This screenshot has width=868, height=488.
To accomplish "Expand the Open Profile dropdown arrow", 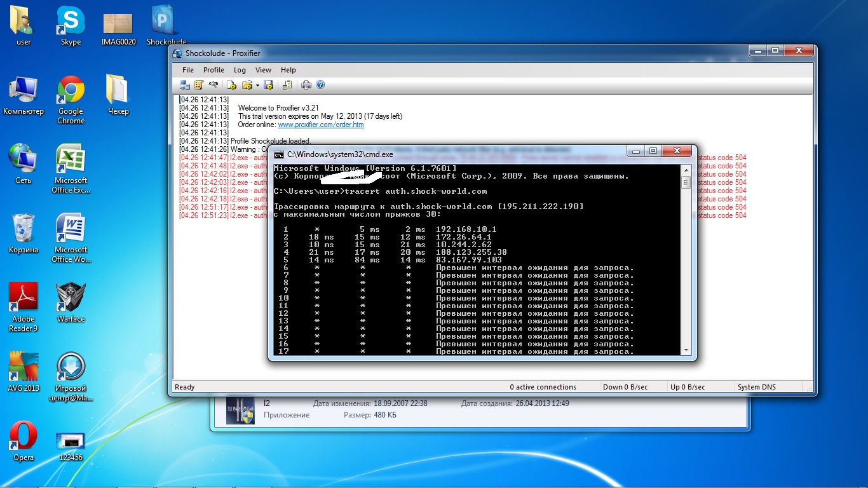I will point(257,85).
